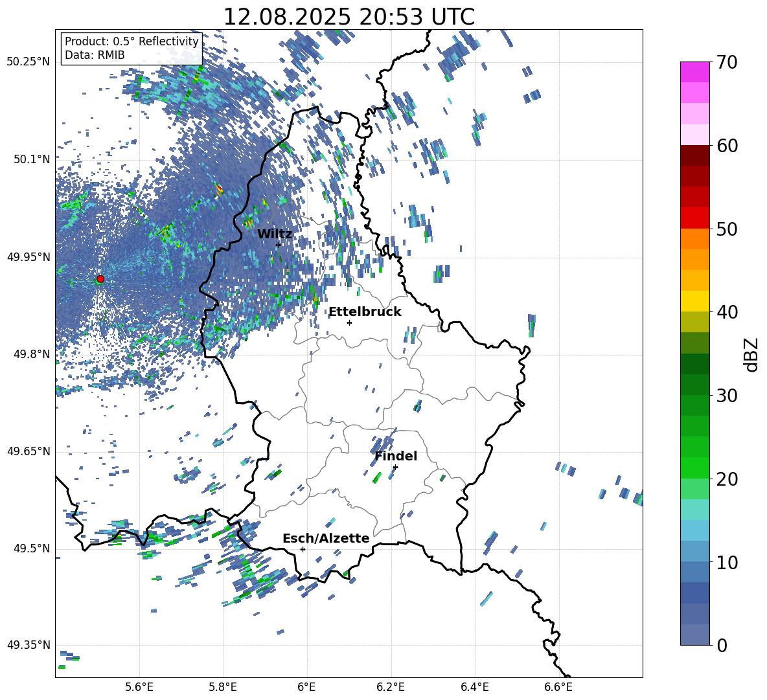
Task: Click the Findel station cross marker
Action: tap(395, 467)
